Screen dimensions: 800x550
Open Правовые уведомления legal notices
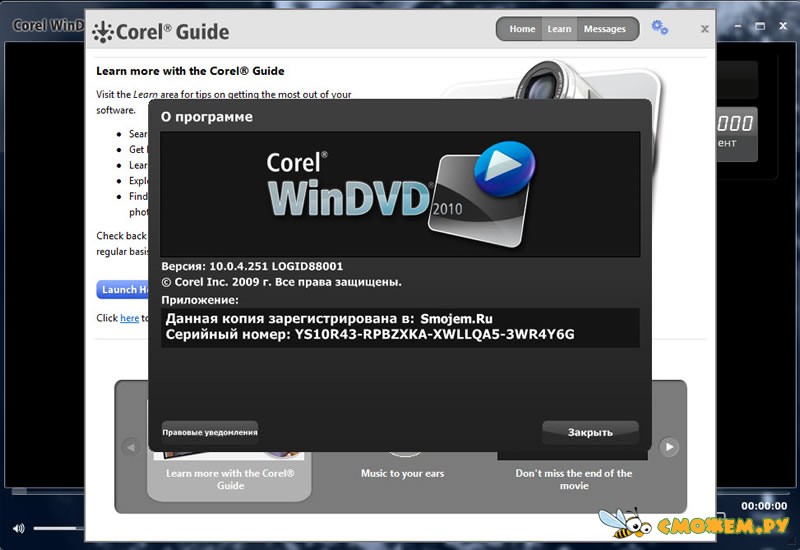(210, 432)
